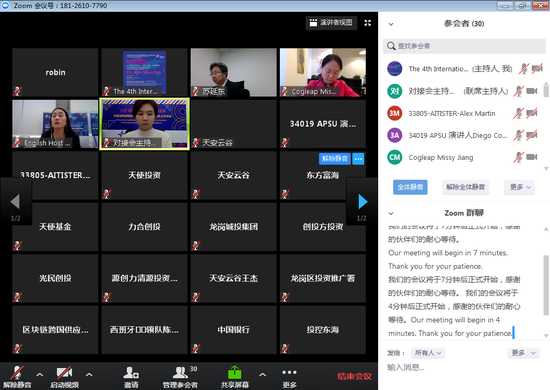
Task: Select the English Host video tile
Action: [x=55, y=124]
